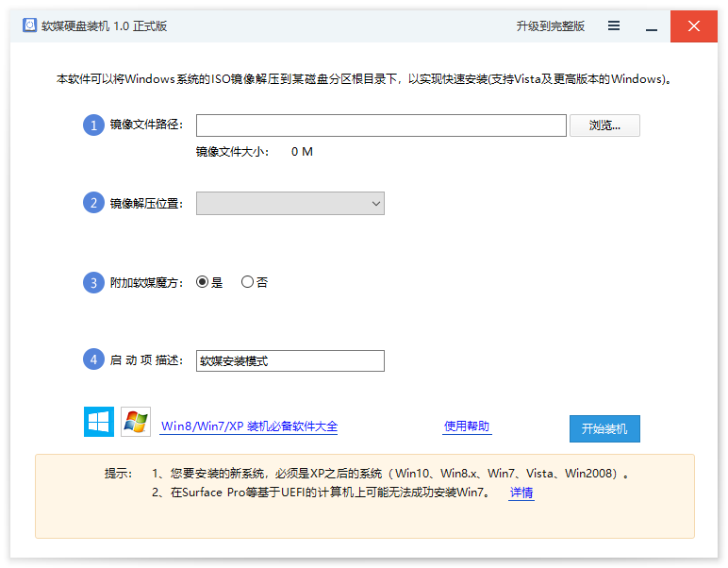Open the hamburger menu icon

[614, 25]
